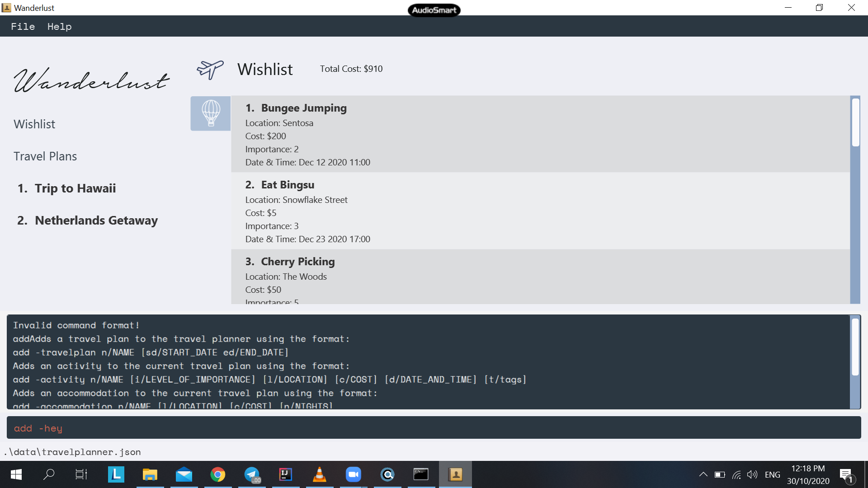The height and width of the screenshot is (488, 868).
Task: Open Google Chrome from the taskbar
Action: point(218,474)
